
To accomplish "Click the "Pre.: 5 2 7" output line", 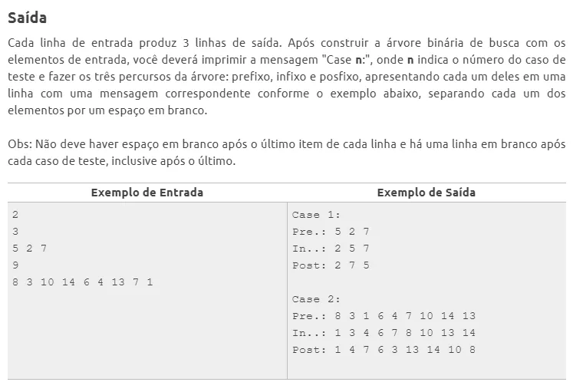I will tap(331, 232).
